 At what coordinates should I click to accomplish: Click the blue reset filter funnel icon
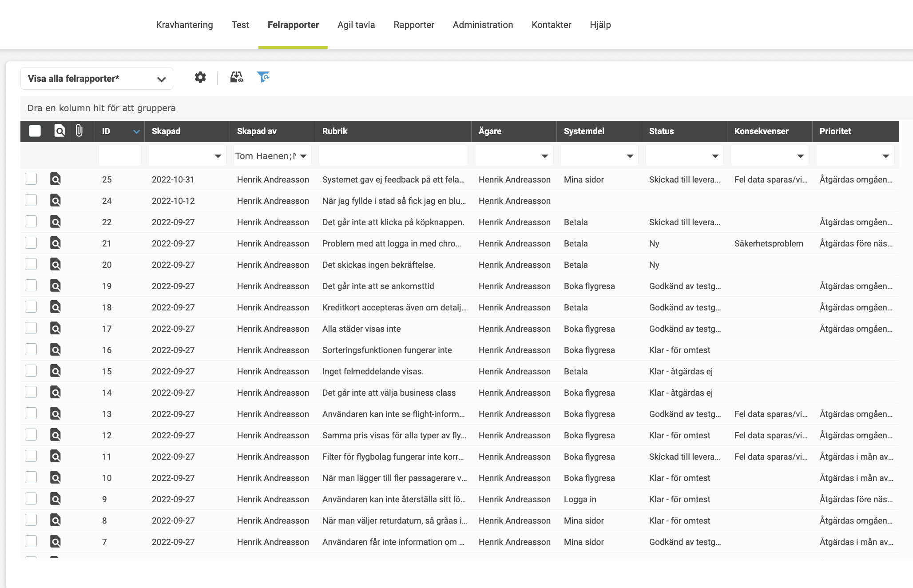click(263, 77)
